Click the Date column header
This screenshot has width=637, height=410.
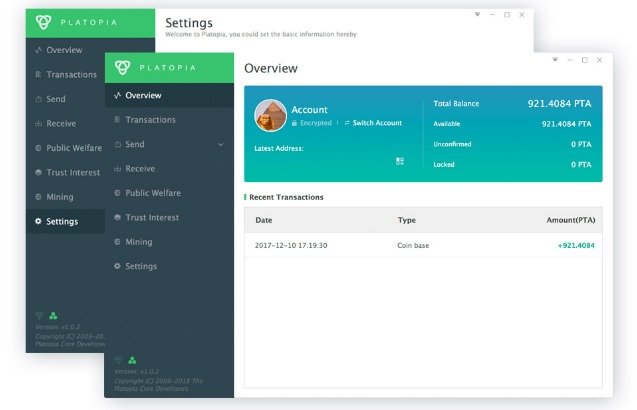(264, 220)
